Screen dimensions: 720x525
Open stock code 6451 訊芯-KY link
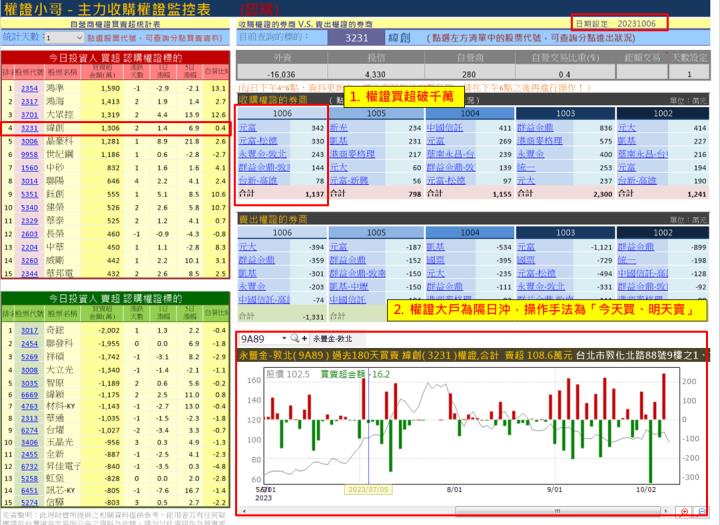tap(29, 491)
